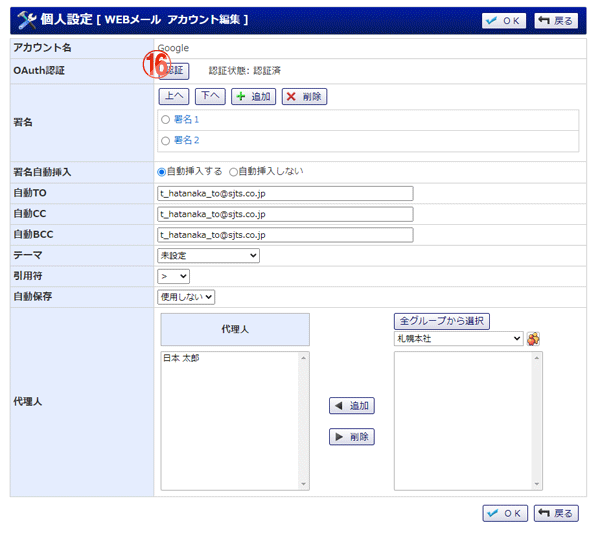Focus the 自動CC address field
The image size is (600, 534).
click(285, 214)
